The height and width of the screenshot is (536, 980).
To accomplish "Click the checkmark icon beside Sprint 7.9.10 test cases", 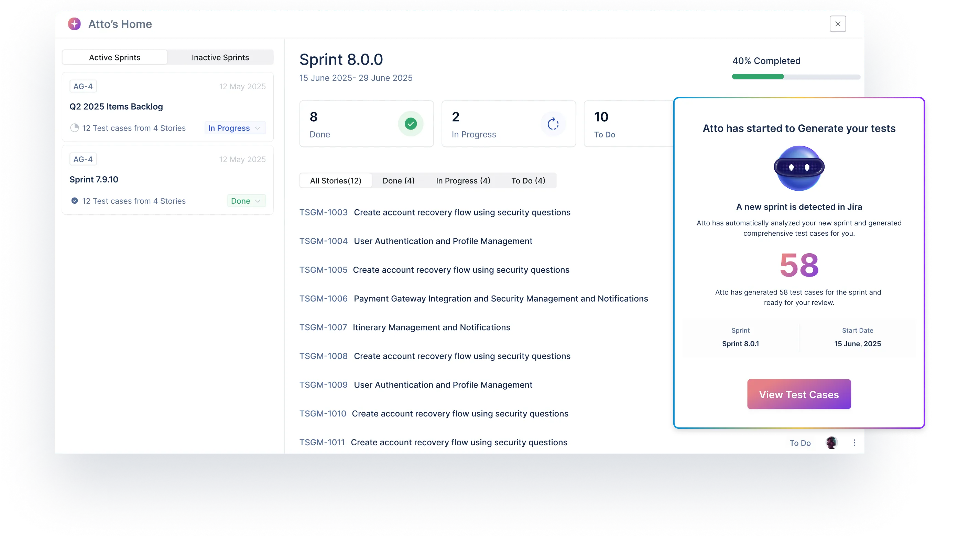I will tap(75, 200).
